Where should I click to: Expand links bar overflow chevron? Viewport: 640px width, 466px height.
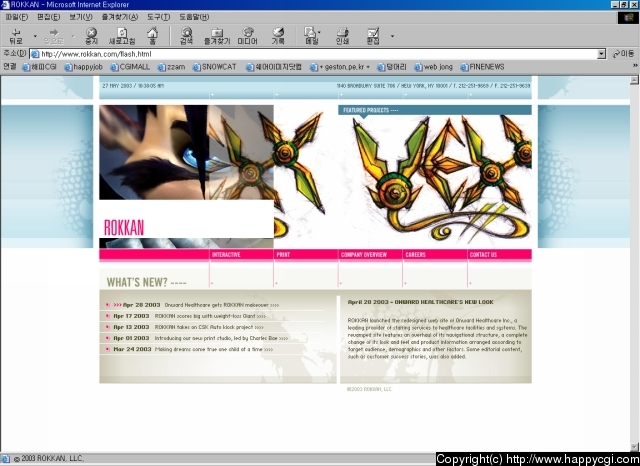tap(635, 66)
